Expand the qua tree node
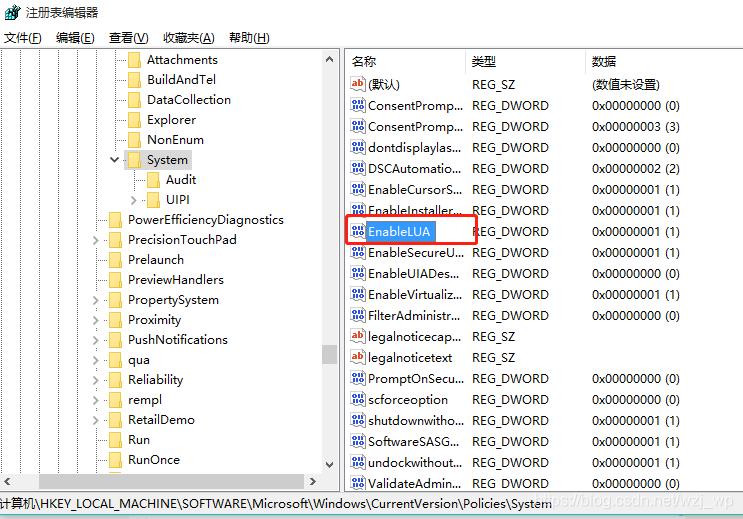Image resolution: width=743 pixels, height=519 pixels. click(x=95, y=360)
